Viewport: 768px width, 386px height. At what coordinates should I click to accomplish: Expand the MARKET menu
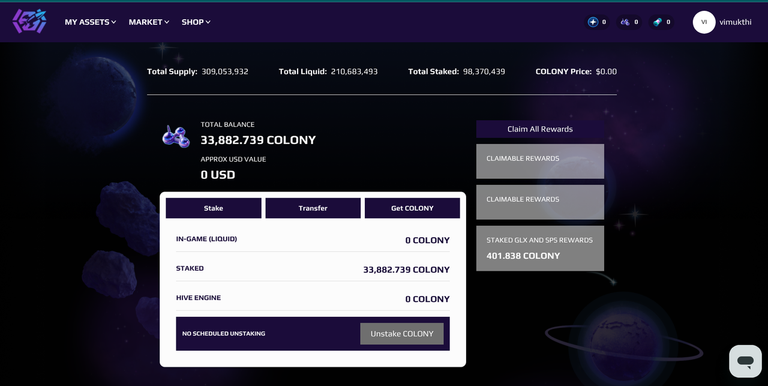click(149, 22)
